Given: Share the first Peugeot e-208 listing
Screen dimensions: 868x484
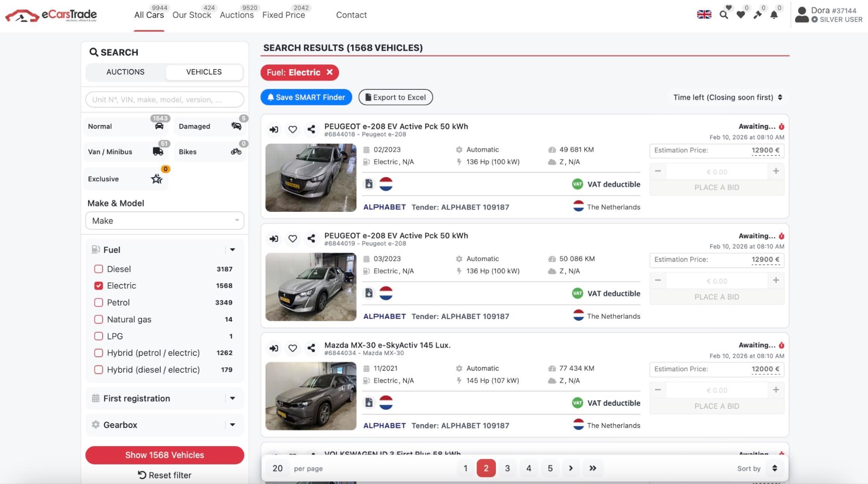Looking at the screenshot, I should (311, 129).
